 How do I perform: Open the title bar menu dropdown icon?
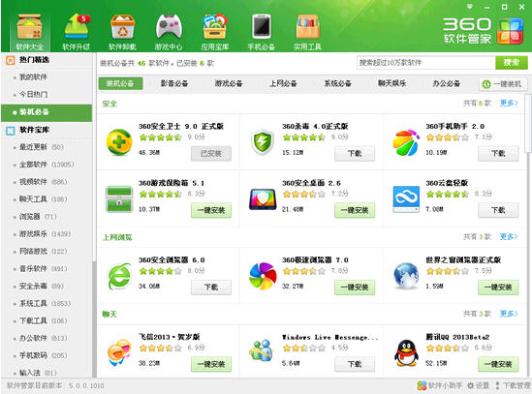(470, 7)
